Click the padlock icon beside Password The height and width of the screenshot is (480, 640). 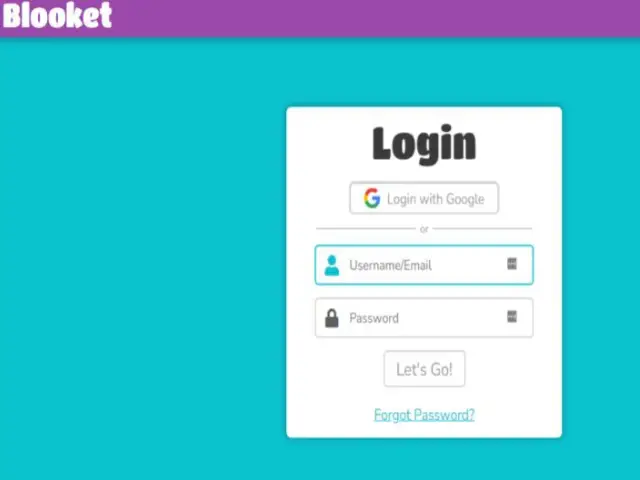point(331,318)
